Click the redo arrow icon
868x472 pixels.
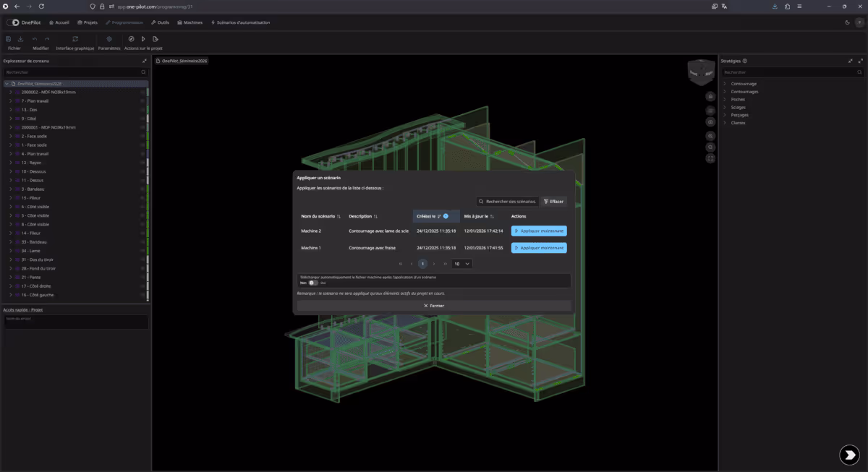(x=47, y=39)
